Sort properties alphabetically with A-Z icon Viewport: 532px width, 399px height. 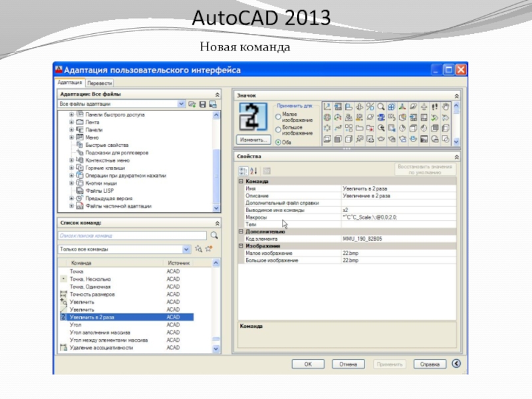point(253,171)
